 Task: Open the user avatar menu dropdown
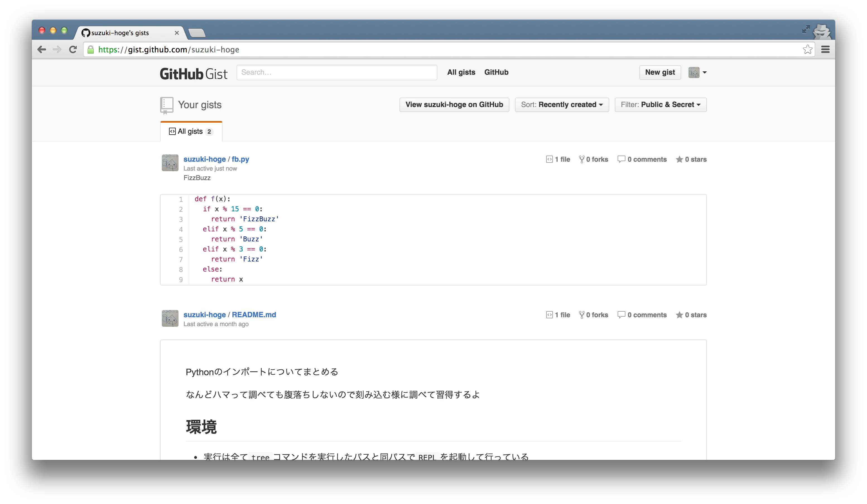[698, 72]
